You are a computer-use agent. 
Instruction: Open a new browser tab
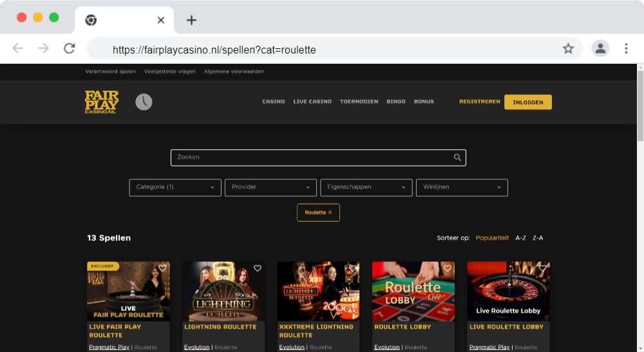click(191, 20)
